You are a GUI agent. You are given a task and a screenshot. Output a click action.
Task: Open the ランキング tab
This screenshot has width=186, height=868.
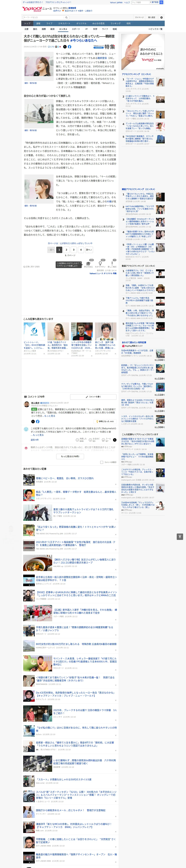pos(115,24)
